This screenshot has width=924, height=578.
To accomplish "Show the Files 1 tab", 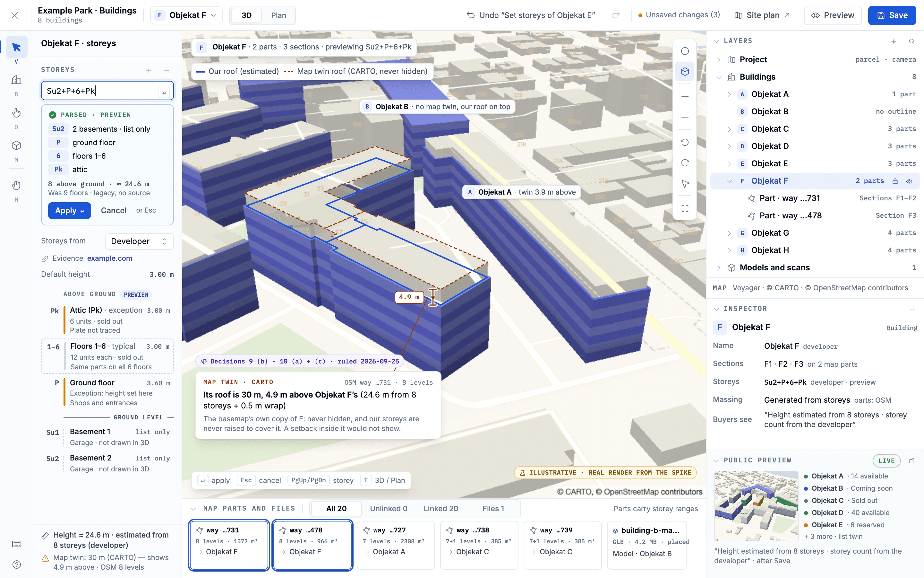I will [493, 508].
